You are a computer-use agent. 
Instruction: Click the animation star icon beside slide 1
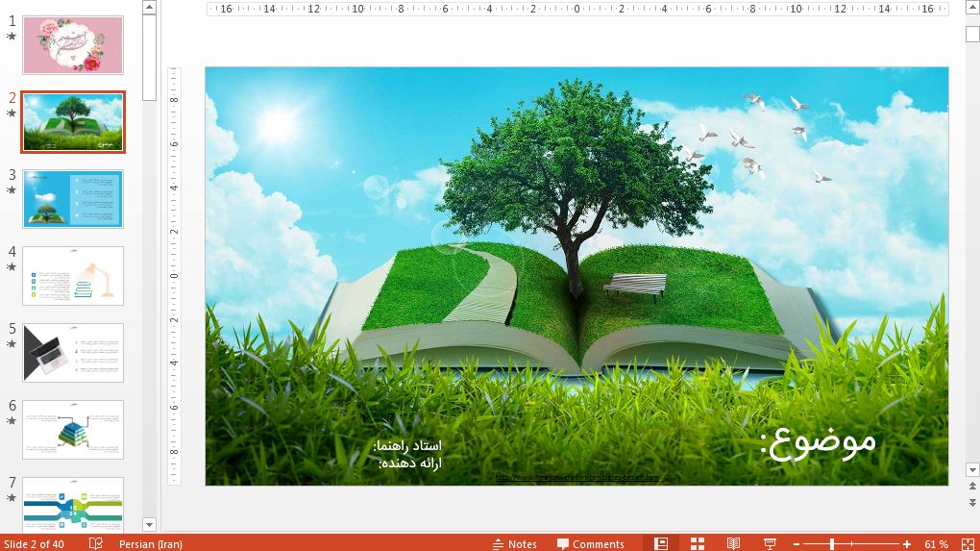tap(12, 37)
